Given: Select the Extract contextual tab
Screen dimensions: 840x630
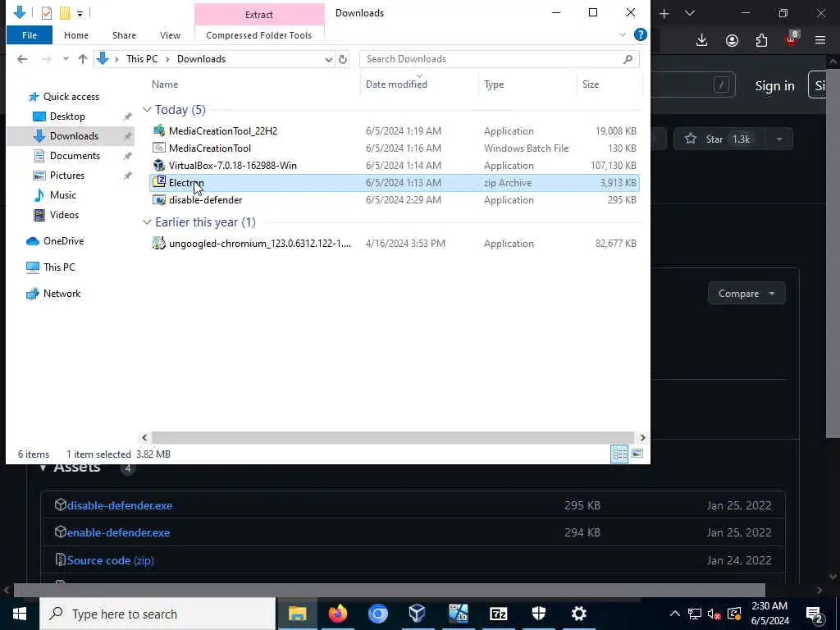Looking at the screenshot, I should pos(259,15).
